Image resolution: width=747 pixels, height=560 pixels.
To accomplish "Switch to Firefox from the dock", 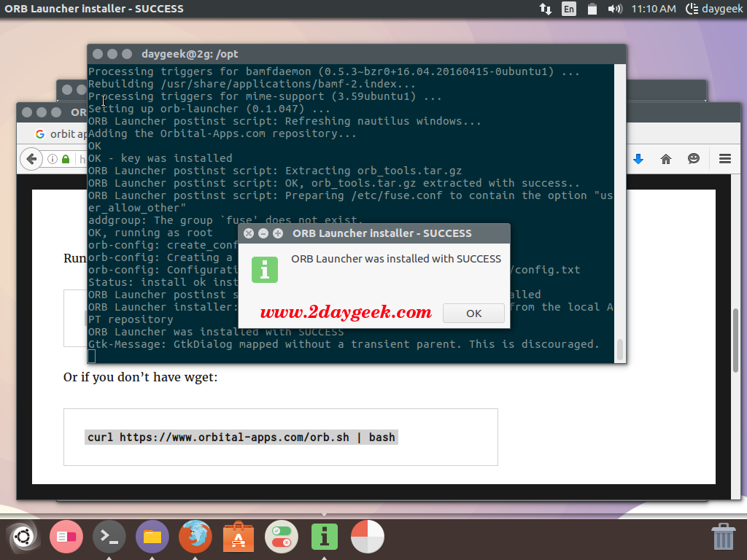I will coord(196,537).
